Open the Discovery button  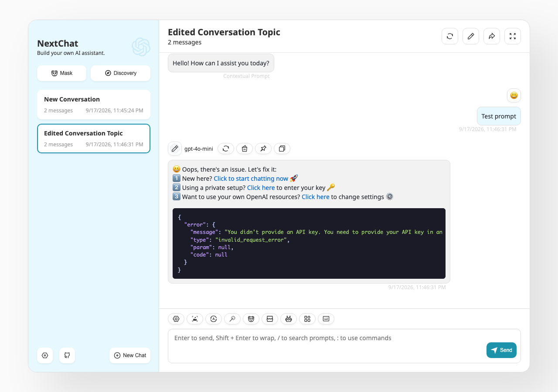click(120, 73)
